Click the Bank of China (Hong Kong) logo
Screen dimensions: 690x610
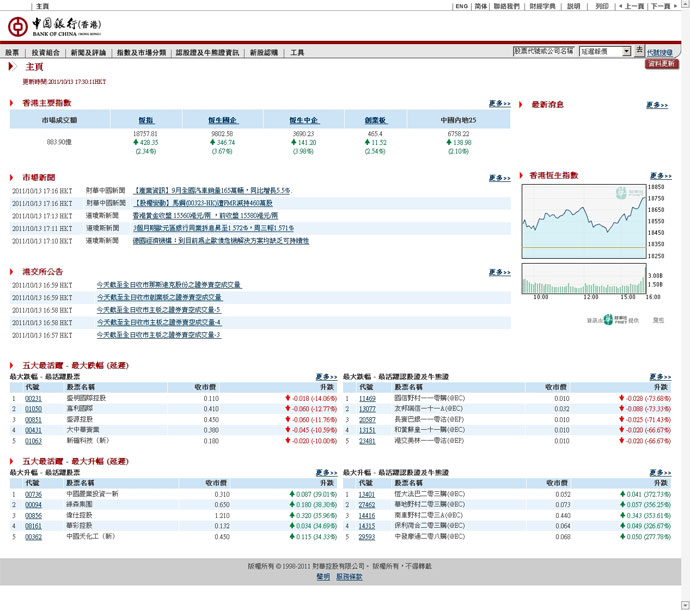click(54, 26)
